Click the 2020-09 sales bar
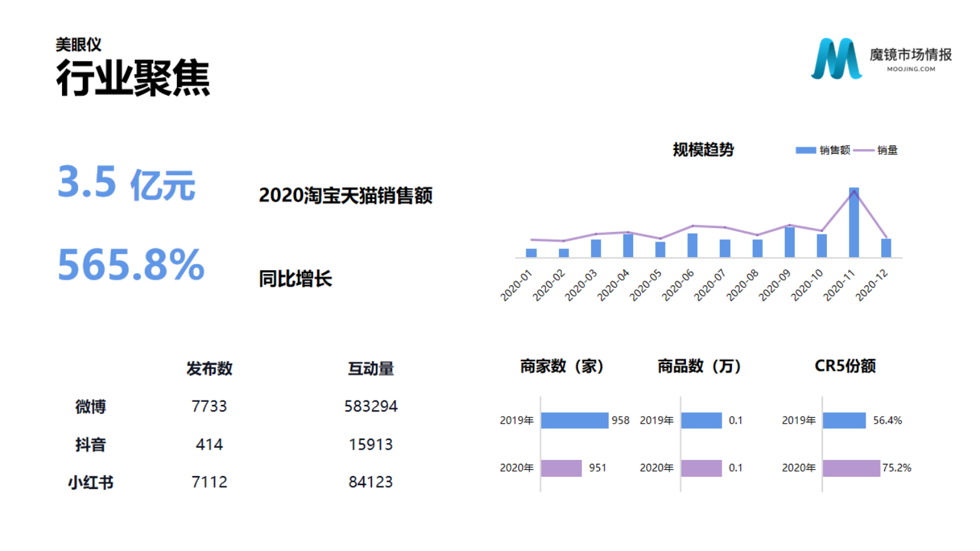This screenshot has height=551, width=980. [x=789, y=242]
